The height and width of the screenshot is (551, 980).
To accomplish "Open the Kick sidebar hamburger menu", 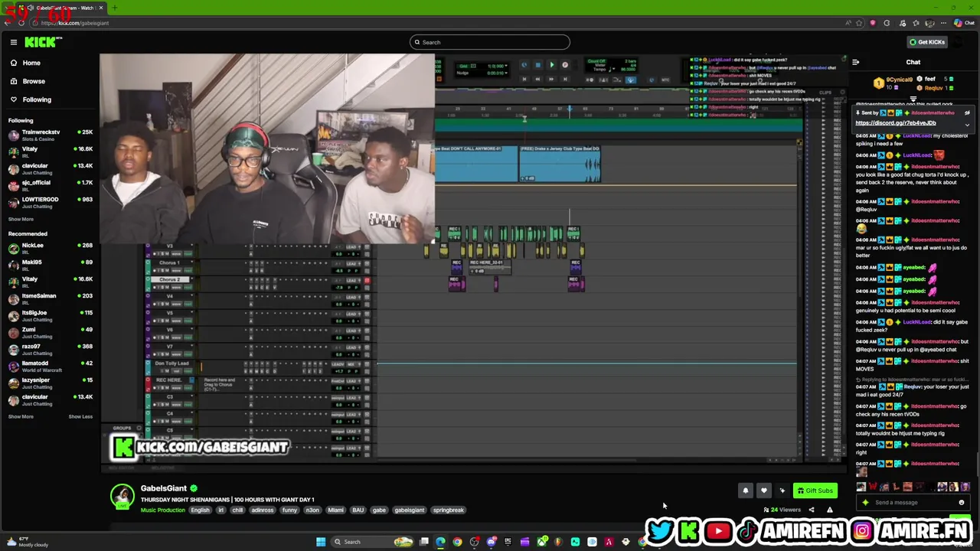I will [x=13, y=42].
